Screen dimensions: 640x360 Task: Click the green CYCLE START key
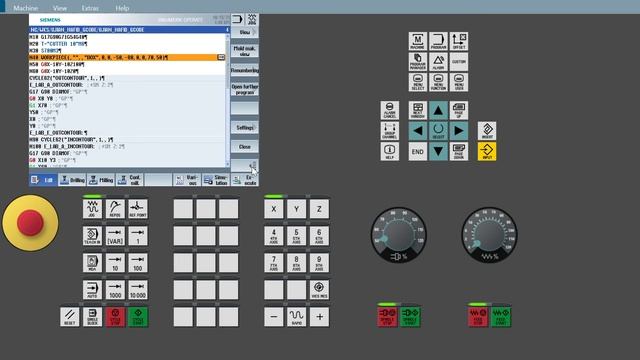click(138, 317)
